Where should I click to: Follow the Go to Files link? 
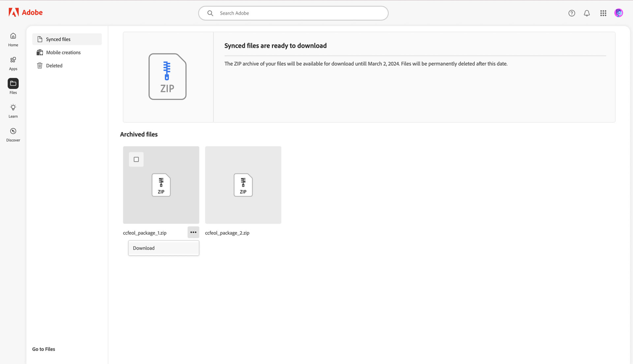point(44,349)
